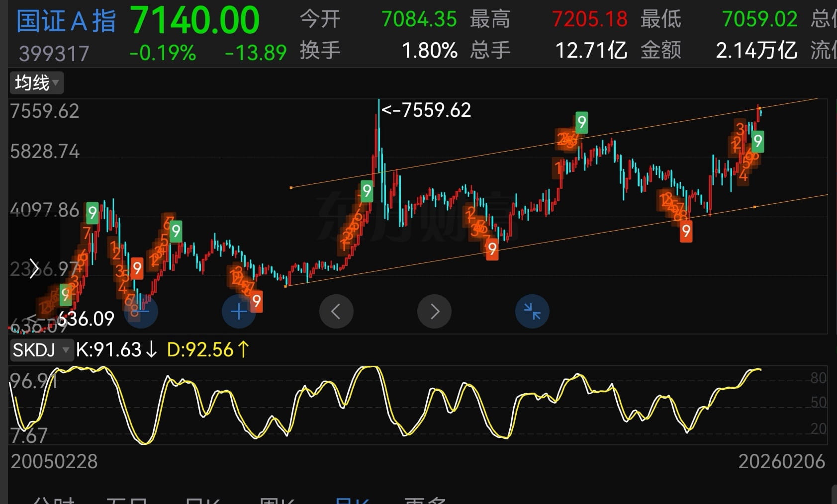Zoom in the chart with plus button
This screenshot has height=504, width=837.
[238, 312]
